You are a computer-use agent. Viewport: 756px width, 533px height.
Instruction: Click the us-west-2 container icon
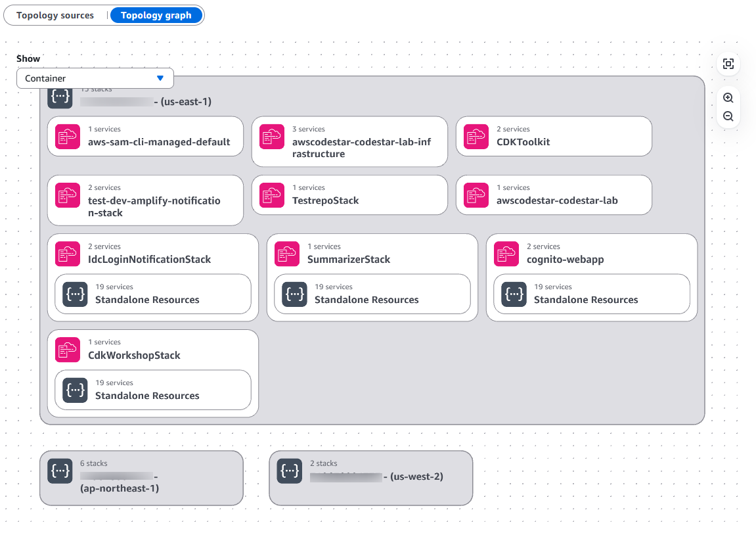290,471
